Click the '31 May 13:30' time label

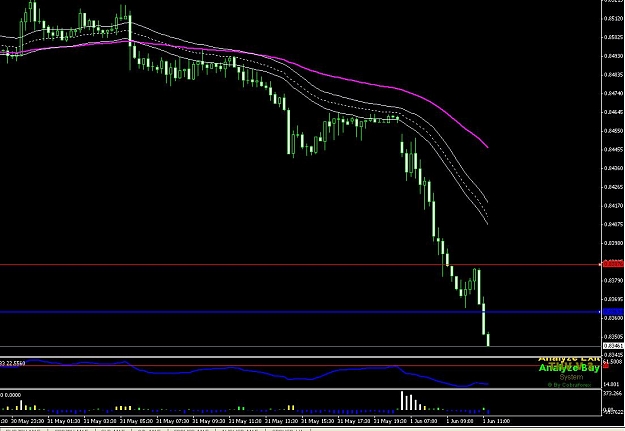click(x=281, y=421)
